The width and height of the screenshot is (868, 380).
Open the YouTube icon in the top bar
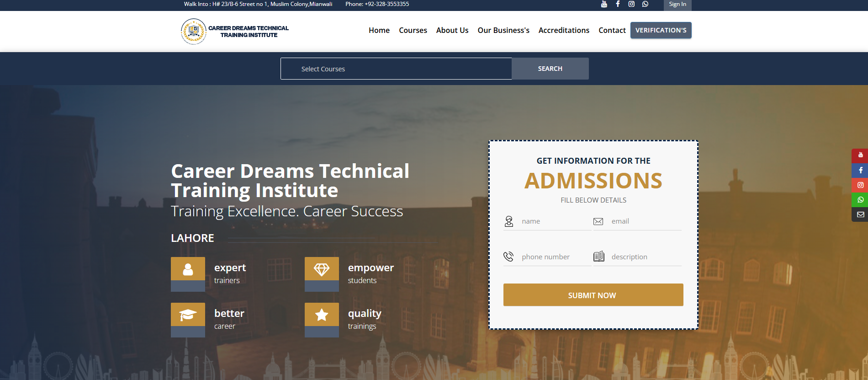[604, 4]
